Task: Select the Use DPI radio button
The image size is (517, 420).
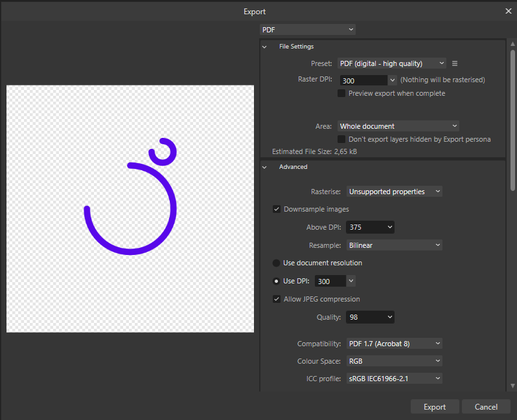Action: 276,281
